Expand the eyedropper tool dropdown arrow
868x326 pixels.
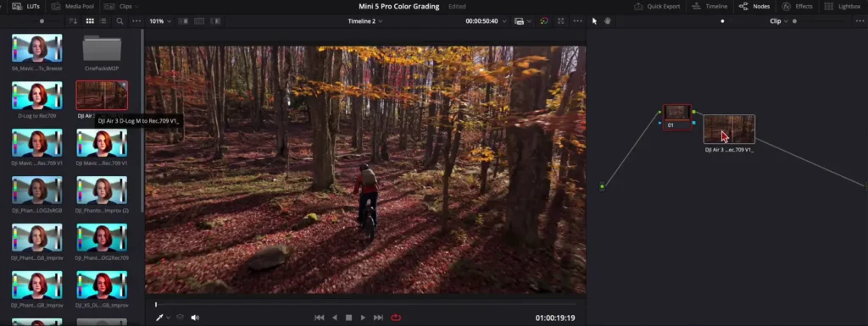(x=169, y=318)
